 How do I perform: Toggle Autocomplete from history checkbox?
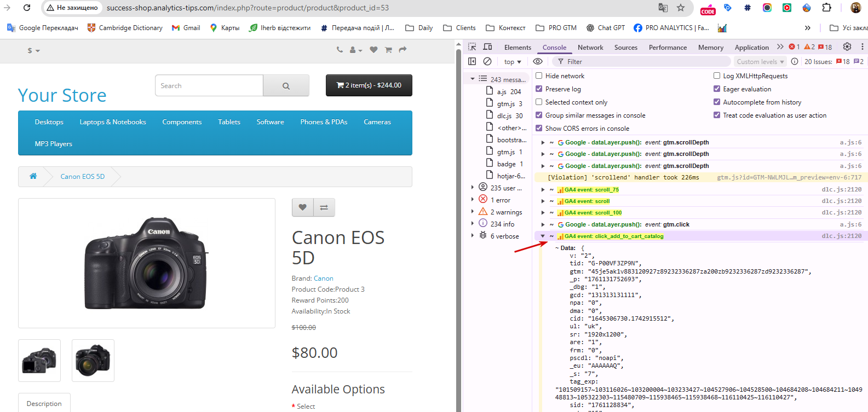click(717, 102)
